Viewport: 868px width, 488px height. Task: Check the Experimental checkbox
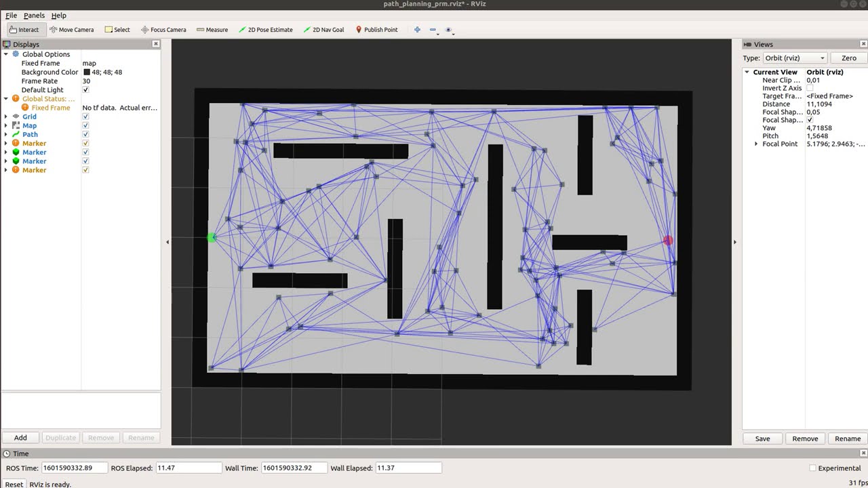812,468
